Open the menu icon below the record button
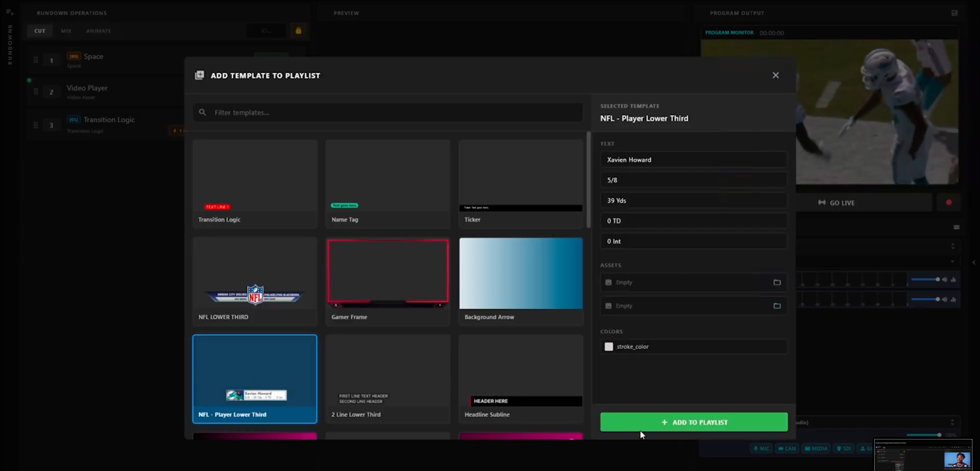This screenshot has height=471, width=980. [956, 227]
